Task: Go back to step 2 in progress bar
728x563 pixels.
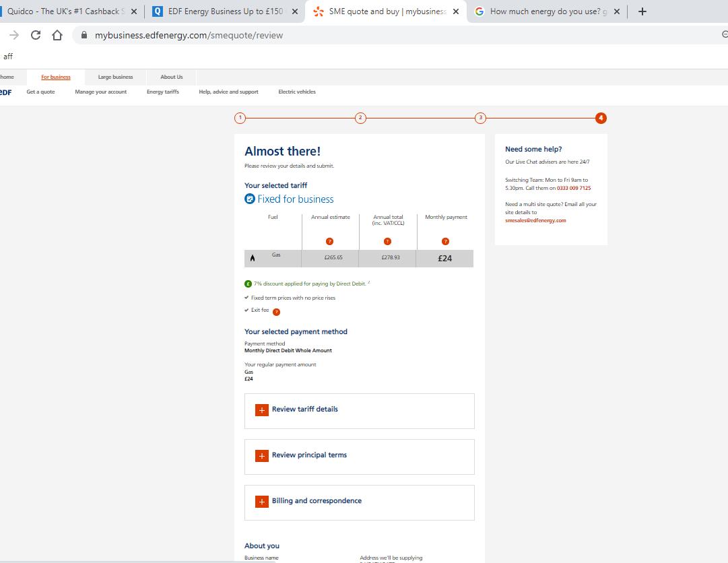Action: click(360, 118)
